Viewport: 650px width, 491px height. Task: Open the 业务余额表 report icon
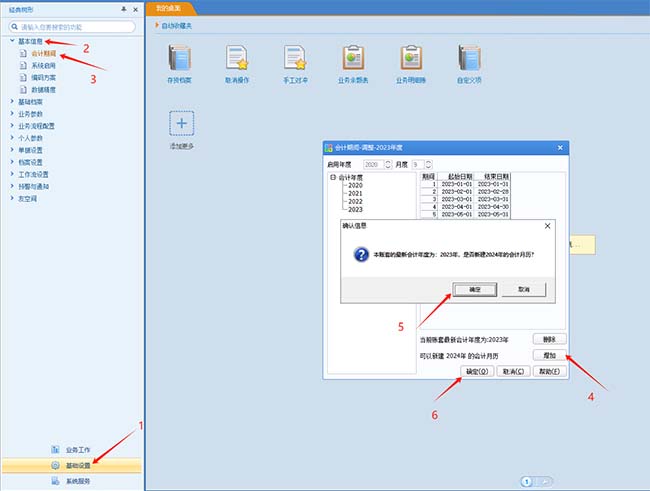pos(353,58)
